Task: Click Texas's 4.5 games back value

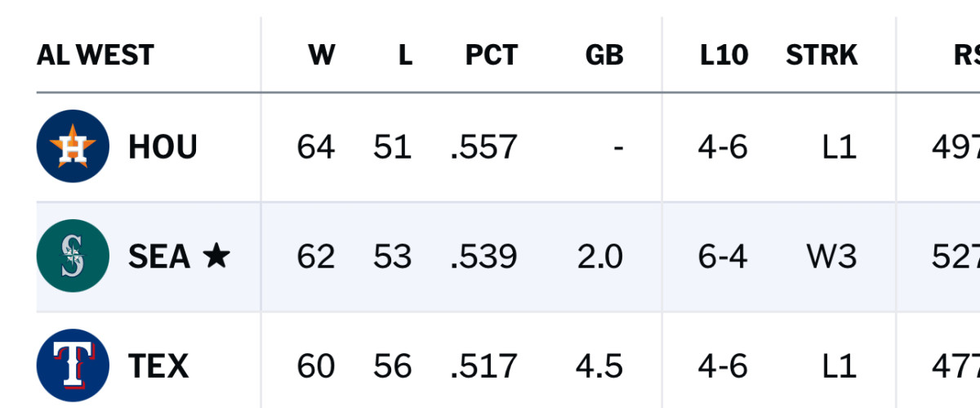Action: tap(599, 365)
